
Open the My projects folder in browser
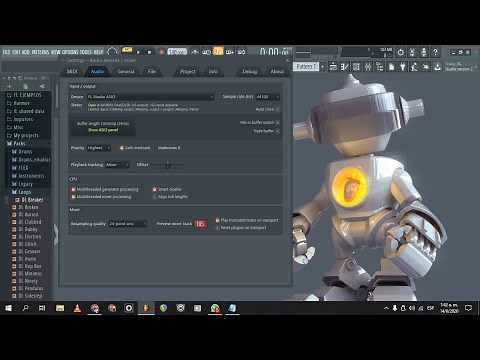[26, 135]
